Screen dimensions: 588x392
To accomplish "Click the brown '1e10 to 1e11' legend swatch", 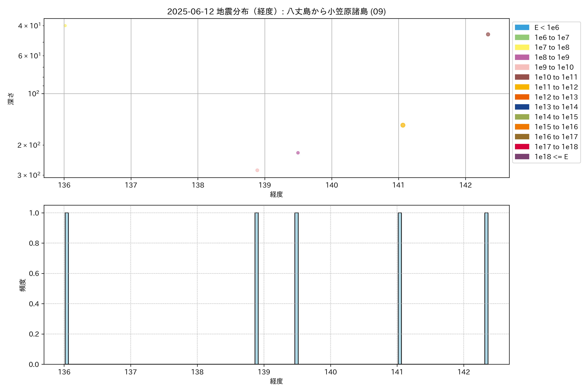I will 522,77.
